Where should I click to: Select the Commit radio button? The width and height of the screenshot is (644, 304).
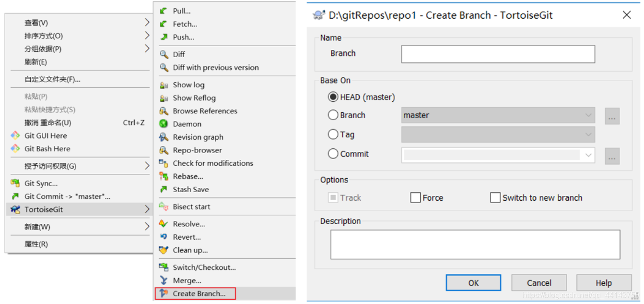[333, 154]
